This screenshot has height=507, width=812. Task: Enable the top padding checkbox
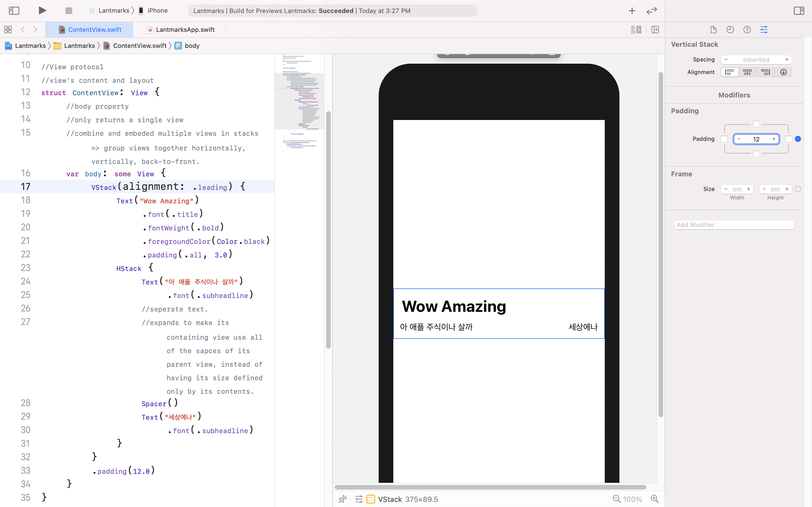tap(756, 124)
